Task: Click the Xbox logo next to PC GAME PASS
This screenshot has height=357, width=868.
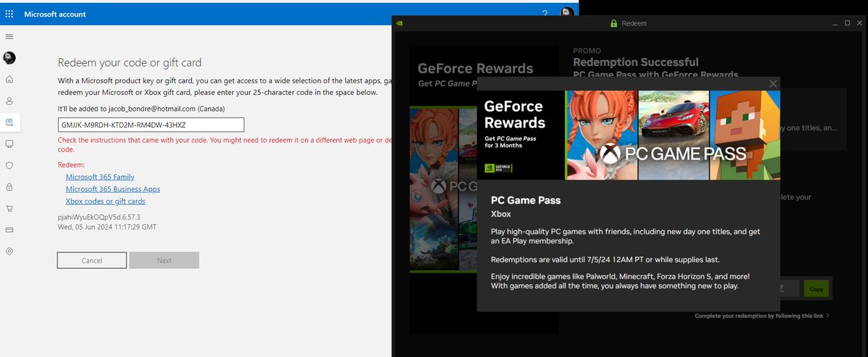Action: (x=610, y=154)
